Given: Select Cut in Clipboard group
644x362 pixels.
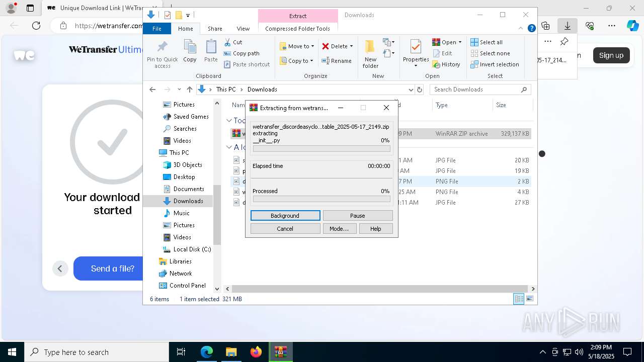Looking at the screenshot, I should 233,42.
